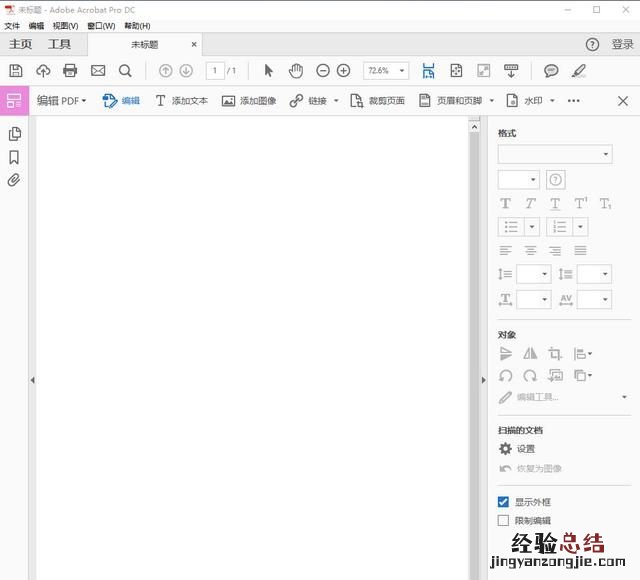Image resolution: width=640 pixels, height=580 pixels.
Task: Open the 文件 menu
Action: [x=12, y=26]
